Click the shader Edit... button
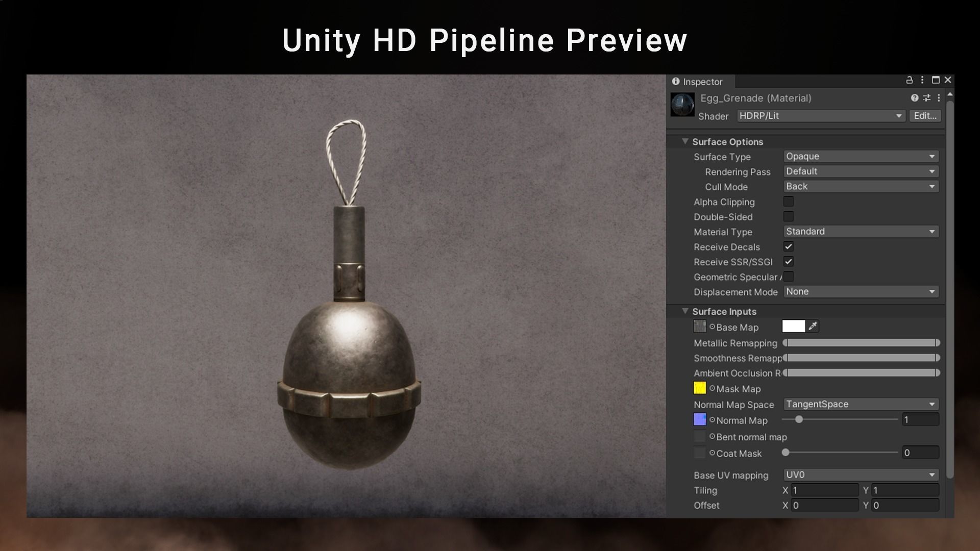Image resolution: width=980 pixels, height=551 pixels. [x=925, y=116]
